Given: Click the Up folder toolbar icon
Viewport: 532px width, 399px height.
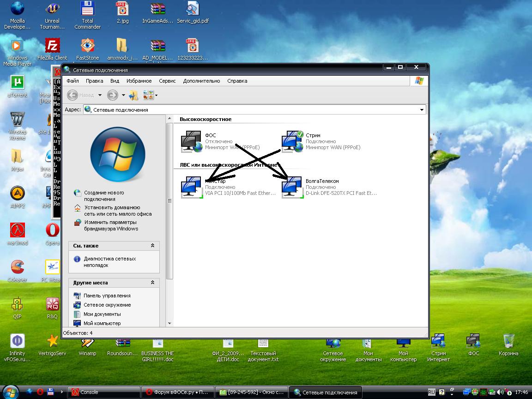Looking at the screenshot, I should (x=133, y=95).
